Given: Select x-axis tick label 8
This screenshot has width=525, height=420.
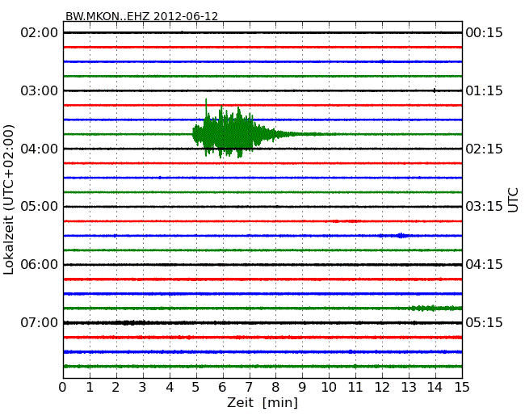Looking at the screenshot, I should coord(275,387).
